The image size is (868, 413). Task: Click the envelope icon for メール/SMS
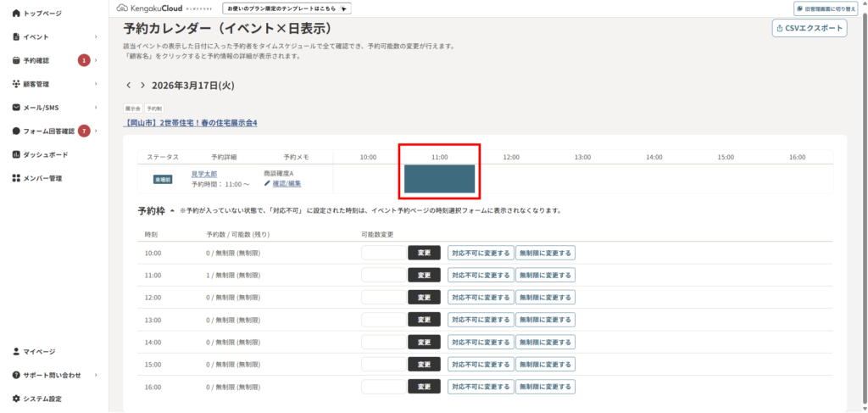(x=16, y=108)
